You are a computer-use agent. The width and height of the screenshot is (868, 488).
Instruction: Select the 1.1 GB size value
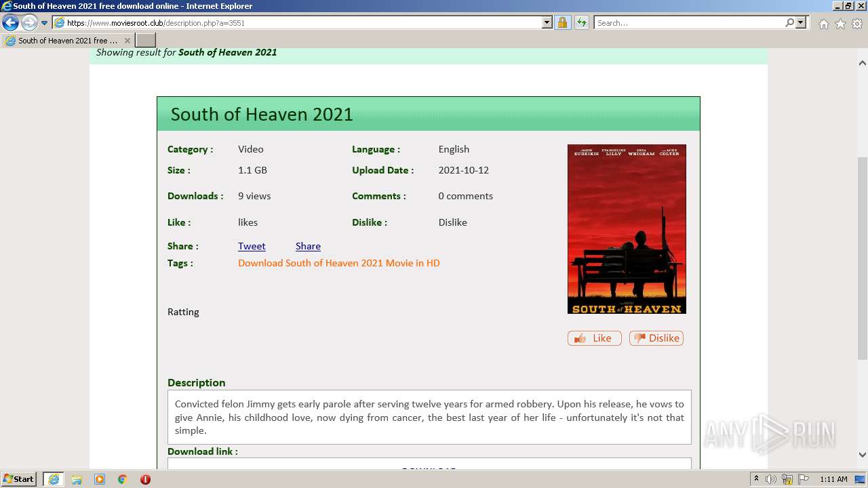pyautogui.click(x=252, y=170)
